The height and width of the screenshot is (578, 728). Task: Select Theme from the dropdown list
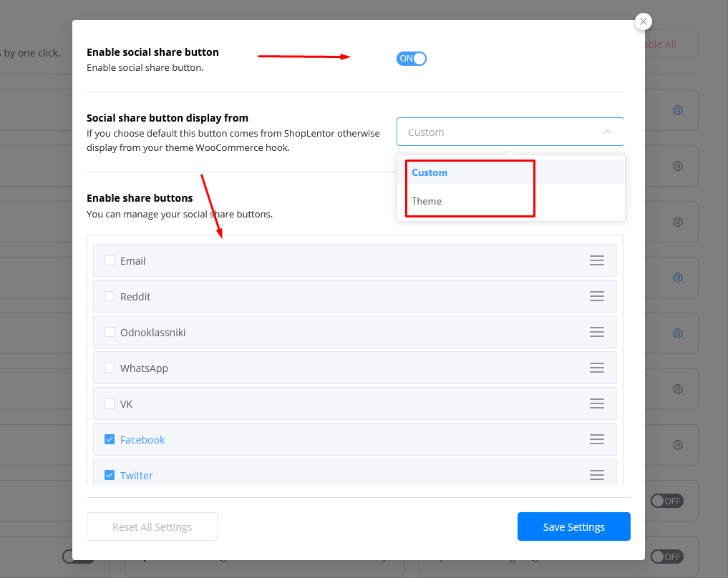pos(427,201)
